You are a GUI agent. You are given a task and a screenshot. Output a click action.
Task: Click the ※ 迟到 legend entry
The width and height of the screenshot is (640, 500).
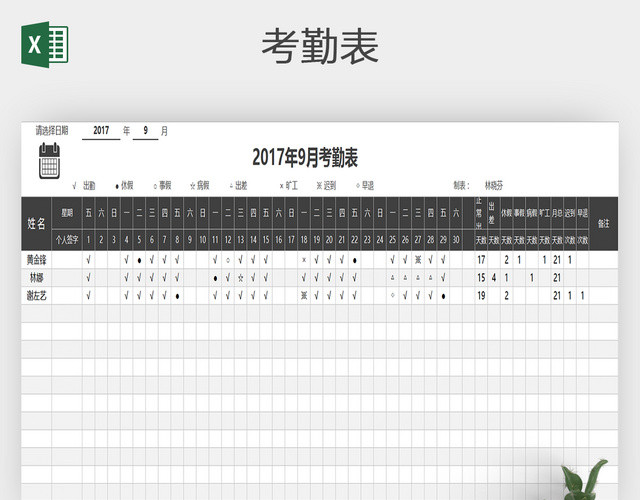coord(326,186)
